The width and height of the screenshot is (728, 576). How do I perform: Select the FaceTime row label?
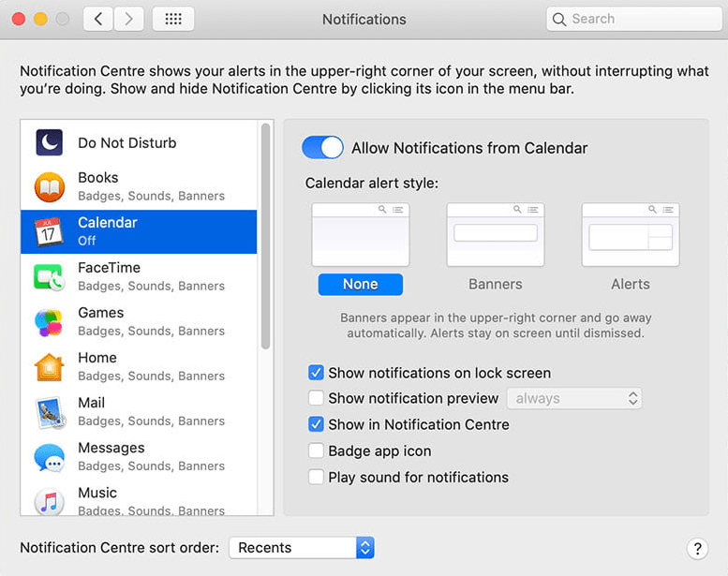(x=109, y=267)
